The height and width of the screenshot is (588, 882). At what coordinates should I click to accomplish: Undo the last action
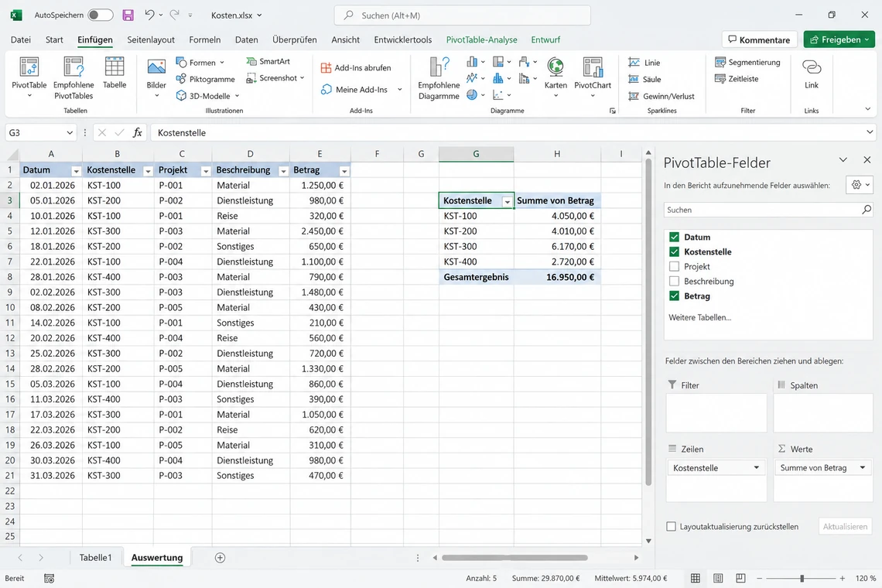click(149, 15)
